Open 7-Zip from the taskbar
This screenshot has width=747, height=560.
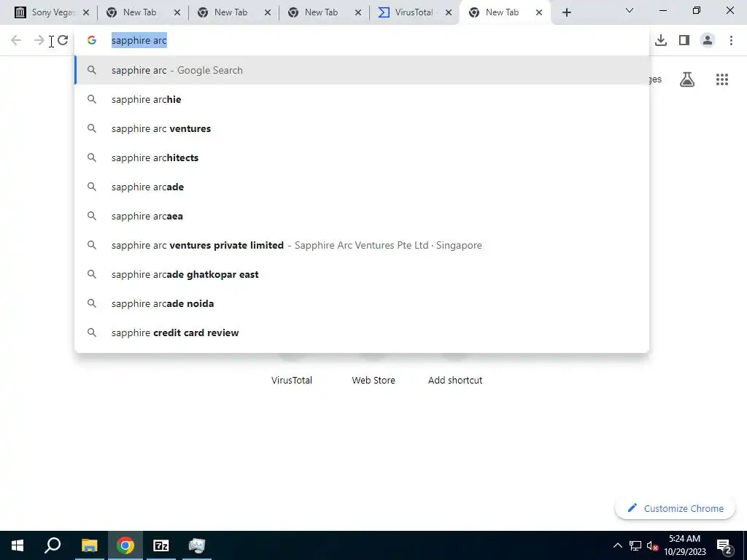pyautogui.click(x=161, y=545)
